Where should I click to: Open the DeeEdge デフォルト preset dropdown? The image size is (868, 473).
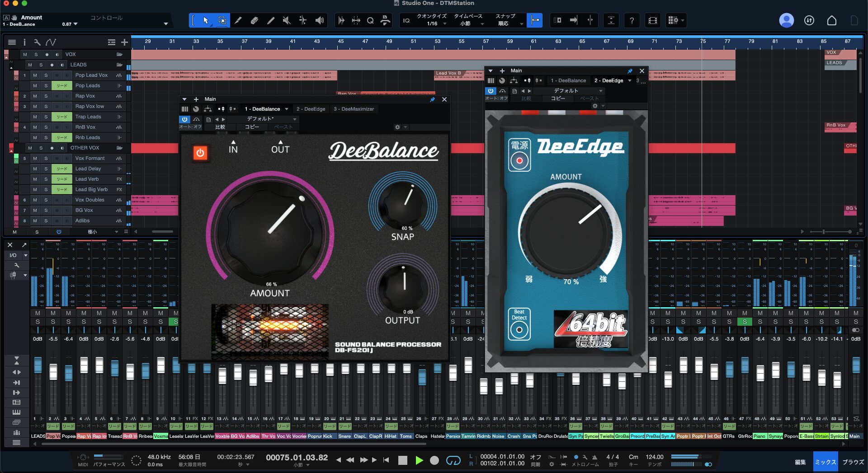570,90
